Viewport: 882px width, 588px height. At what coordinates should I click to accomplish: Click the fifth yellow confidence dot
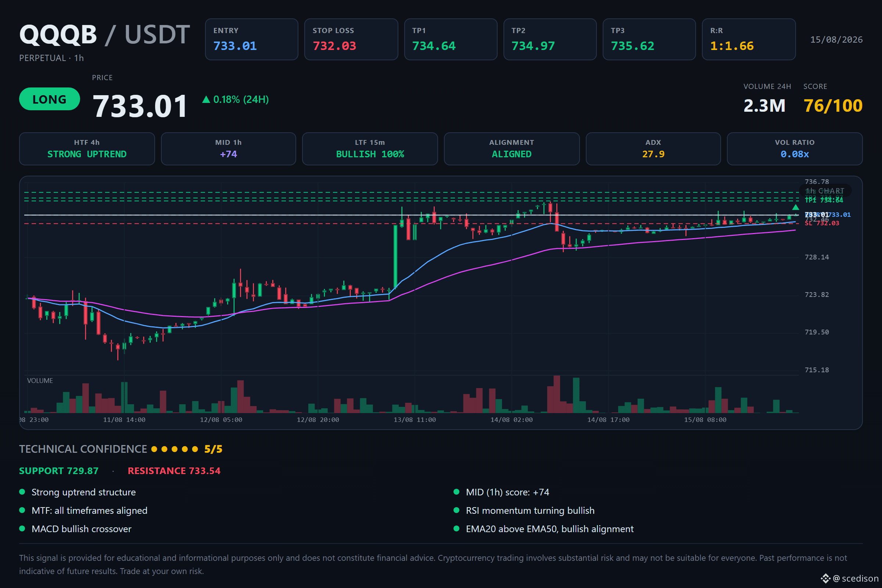pos(195,449)
